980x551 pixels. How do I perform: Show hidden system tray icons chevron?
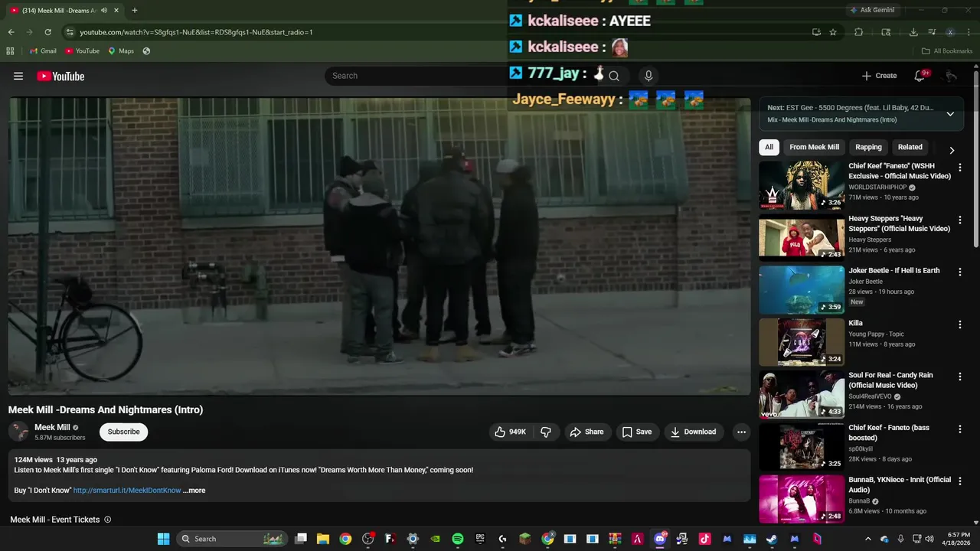point(867,539)
